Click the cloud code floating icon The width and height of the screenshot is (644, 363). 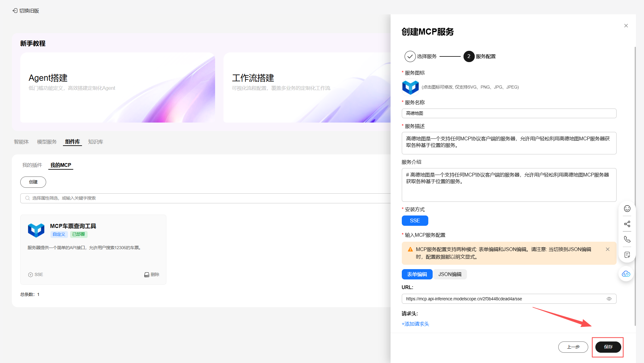626,274
